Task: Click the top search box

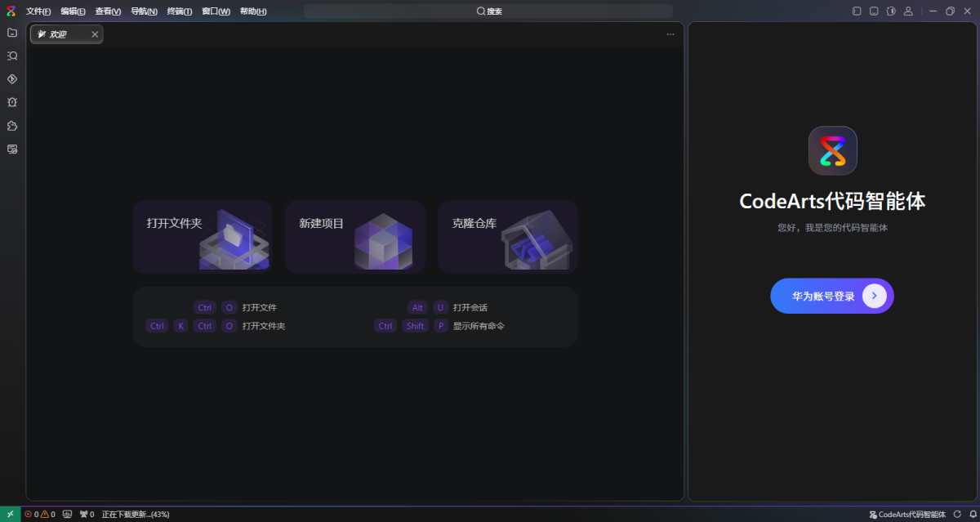Action: [488, 11]
